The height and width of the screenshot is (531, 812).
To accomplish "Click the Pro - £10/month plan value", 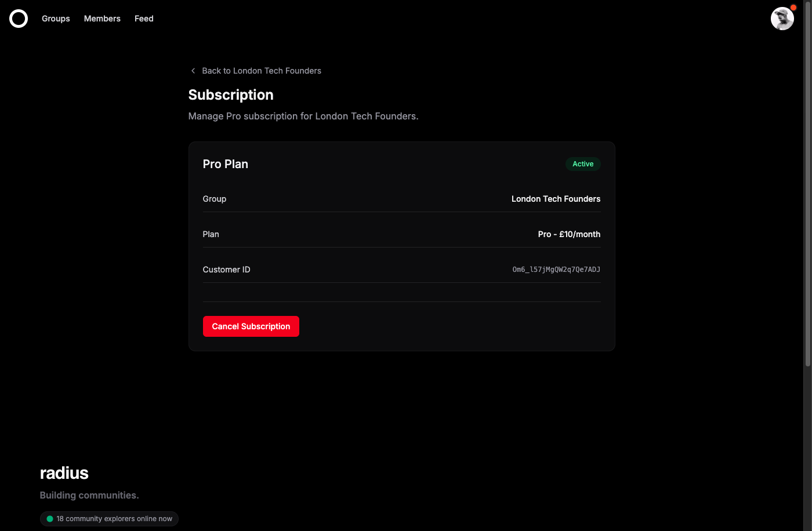I will click(x=569, y=234).
